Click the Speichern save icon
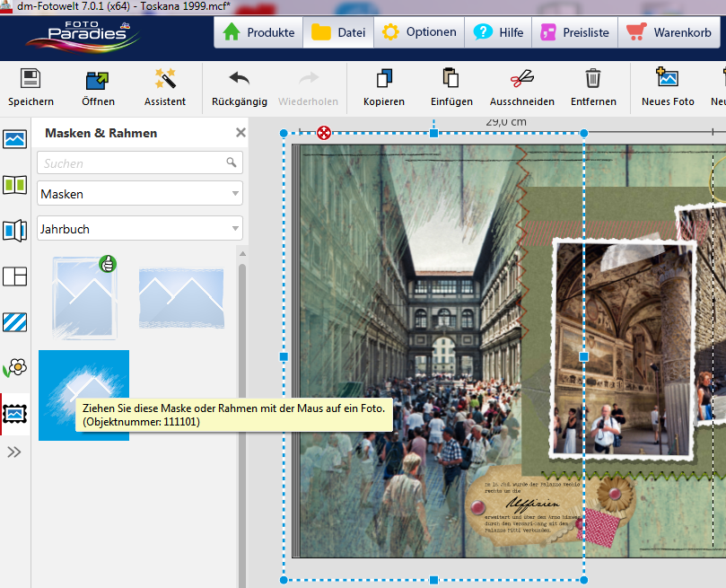The height and width of the screenshot is (588, 726). pos(31,80)
